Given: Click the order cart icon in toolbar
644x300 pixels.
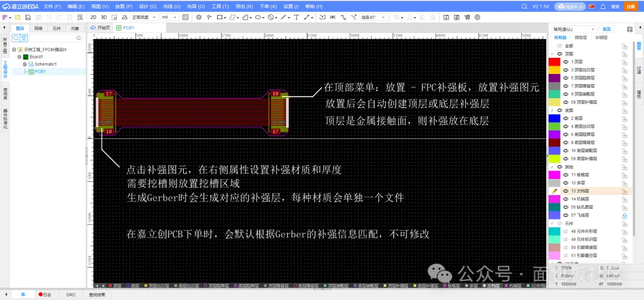Looking at the screenshot, I should (467, 17).
